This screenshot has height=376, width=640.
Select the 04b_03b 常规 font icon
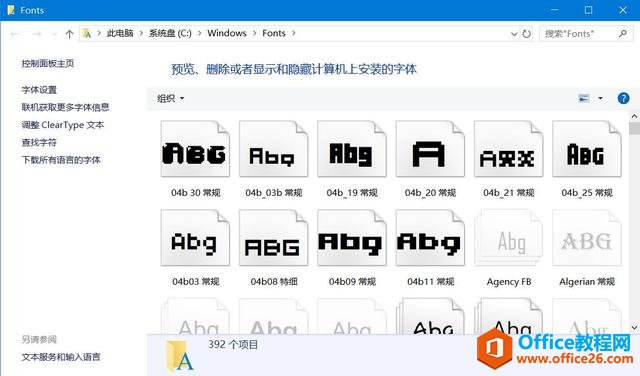click(x=273, y=149)
